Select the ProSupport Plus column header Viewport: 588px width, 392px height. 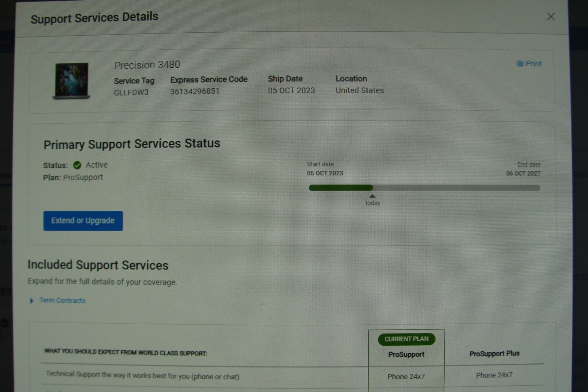(x=494, y=353)
